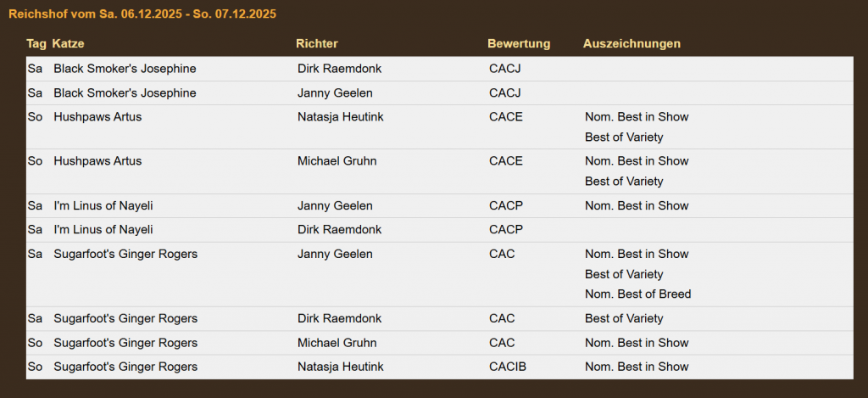Select the Bewertung column header
Viewport: 868px width, 398px height.
coord(519,43)
